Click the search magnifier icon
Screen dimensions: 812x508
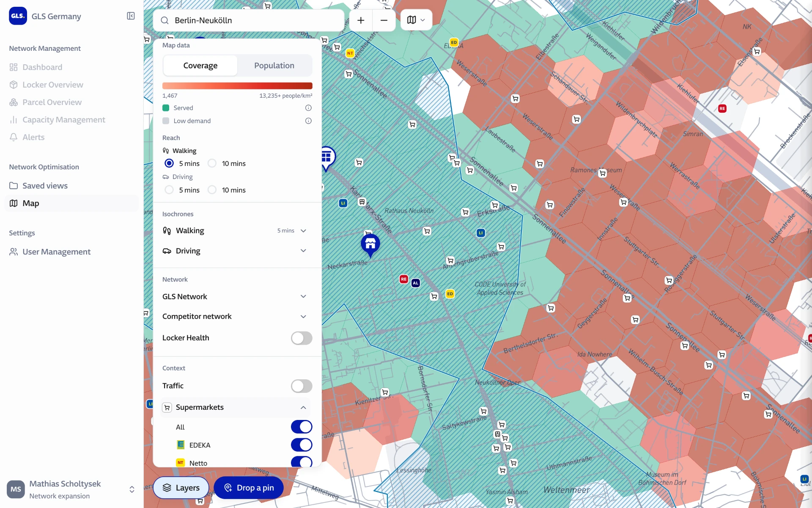pos(165,20)
